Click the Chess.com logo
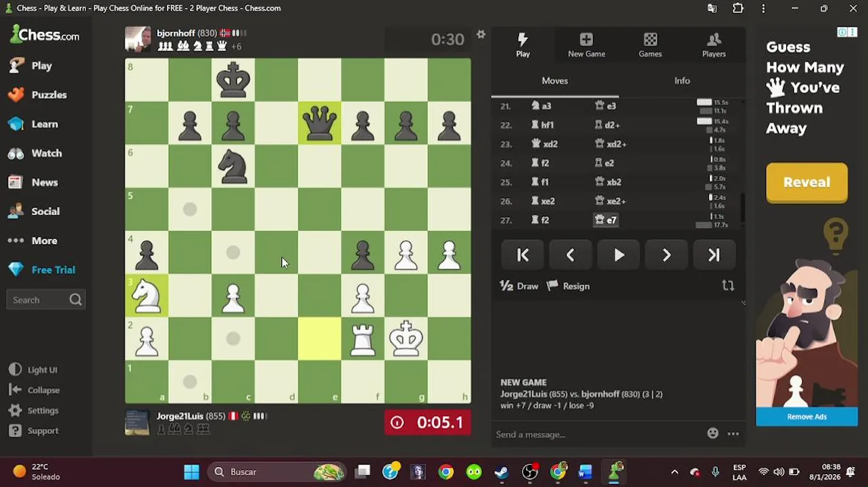868x487 pixels. (x=45, y=34)
